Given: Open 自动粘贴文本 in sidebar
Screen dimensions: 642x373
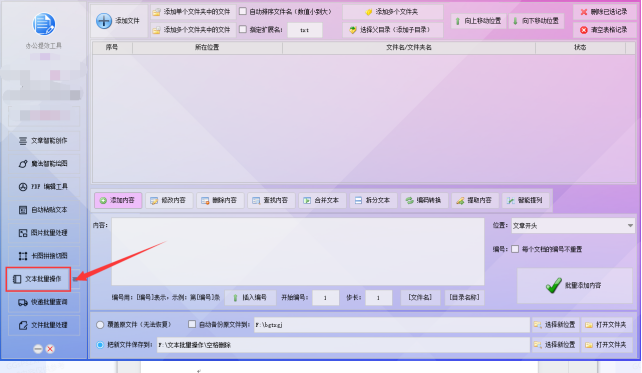Looking at the screenshot, I should coord(44,210).
